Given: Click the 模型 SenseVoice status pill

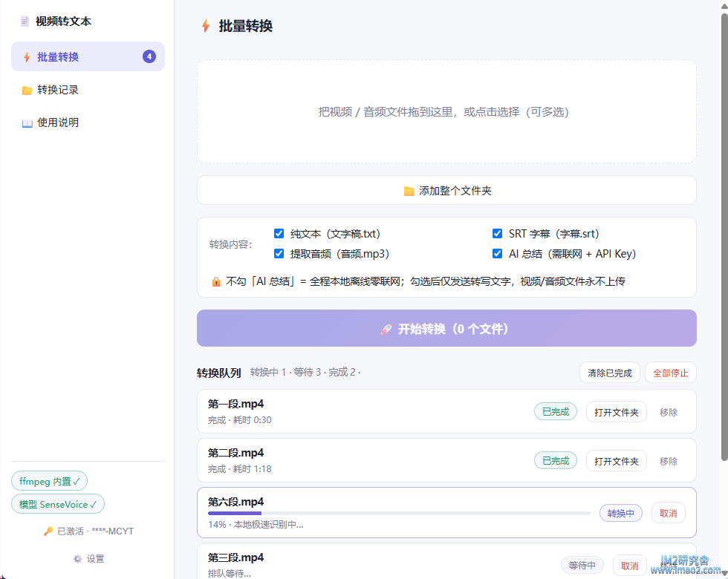Looking at the screenshot, I should [58, 504].
